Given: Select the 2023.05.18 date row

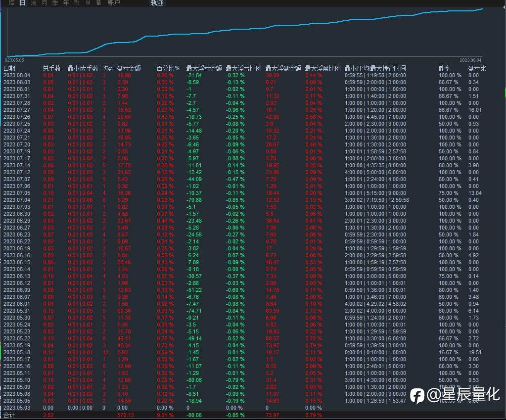Looking at the screenshot, I should click(17, 352).
